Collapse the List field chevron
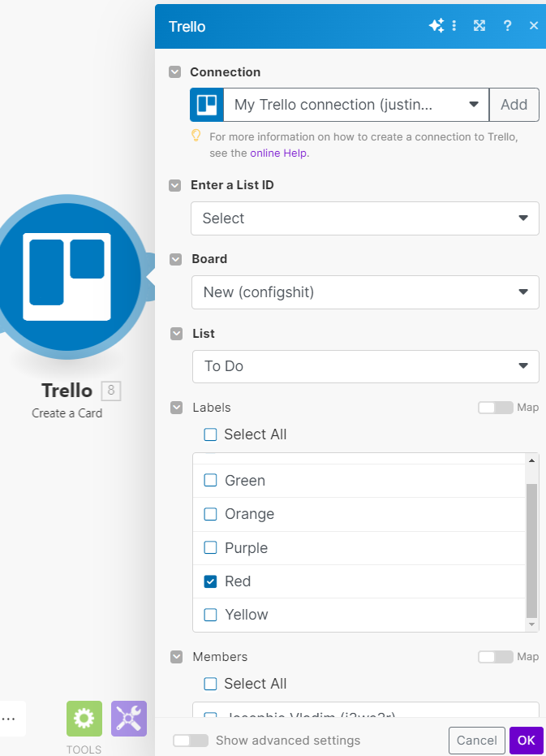The width and height of the screenshot is (546, 756). [x=176, y=334]
